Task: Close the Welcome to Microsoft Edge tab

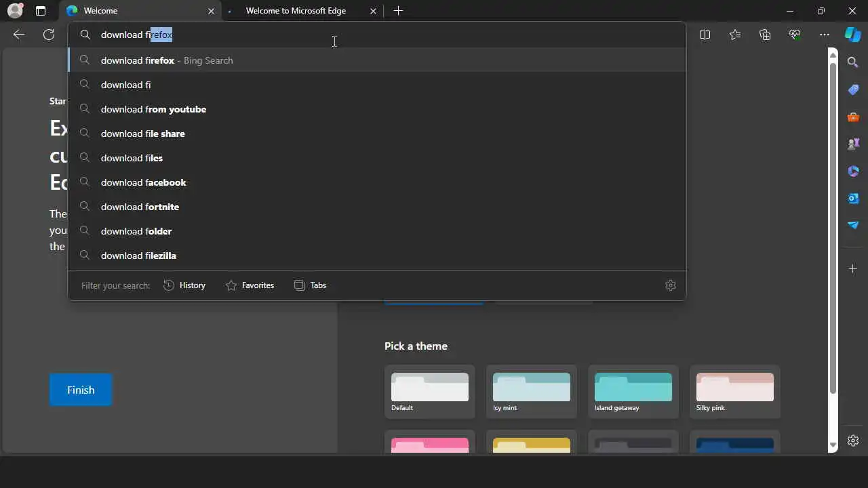Action: (374, 11)
